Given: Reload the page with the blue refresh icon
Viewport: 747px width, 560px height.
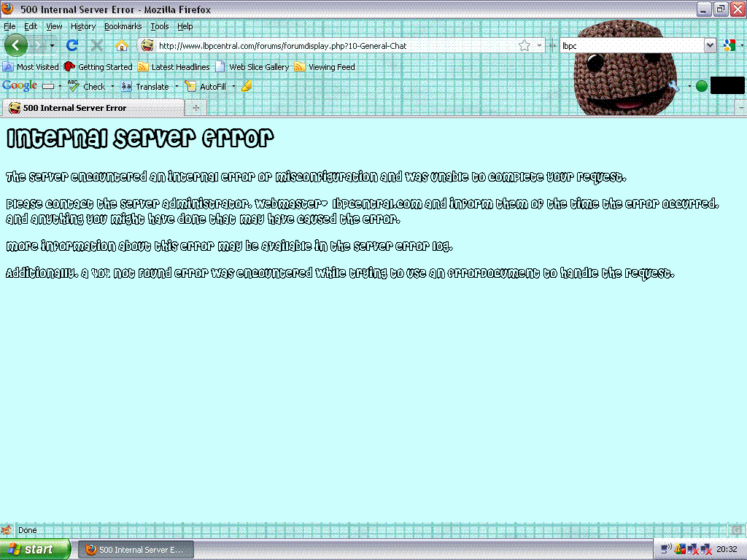Looking at the screenshot, I should (72, 45).
